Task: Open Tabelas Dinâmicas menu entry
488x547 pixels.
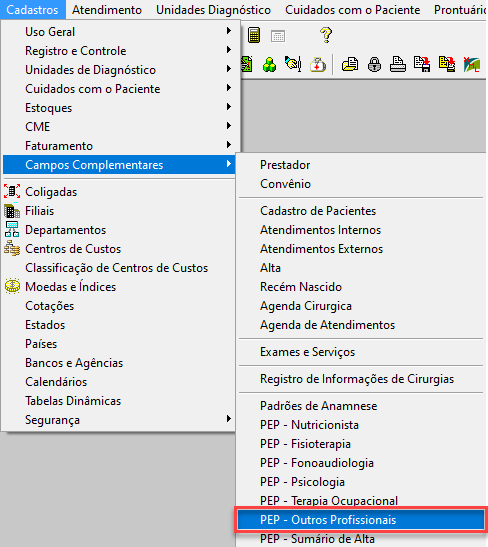Action: 119,401
